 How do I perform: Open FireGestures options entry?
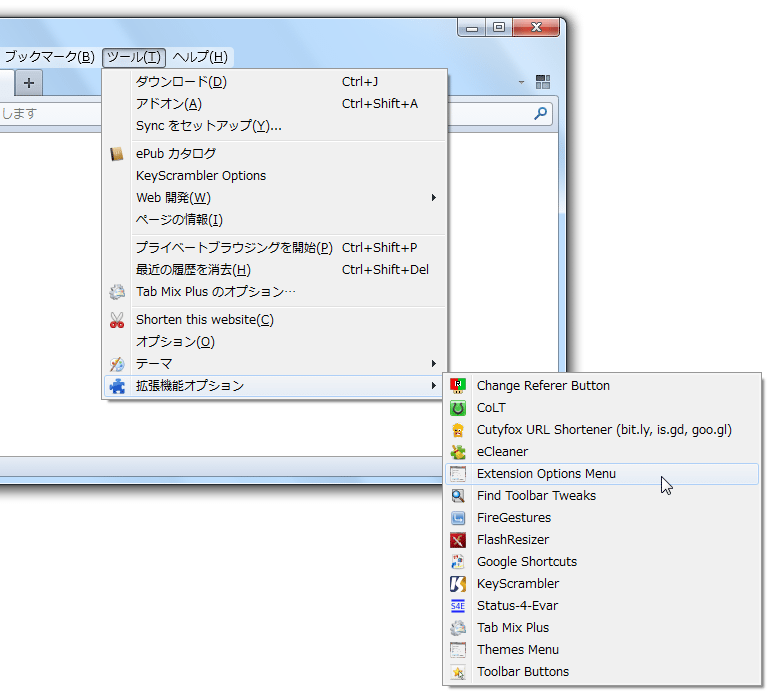(602, 518)
